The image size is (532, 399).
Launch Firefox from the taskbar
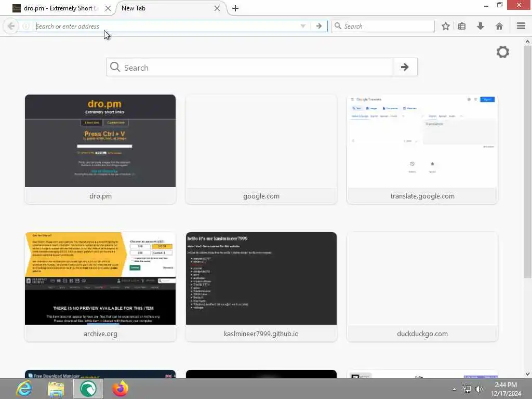pos(120,389)
